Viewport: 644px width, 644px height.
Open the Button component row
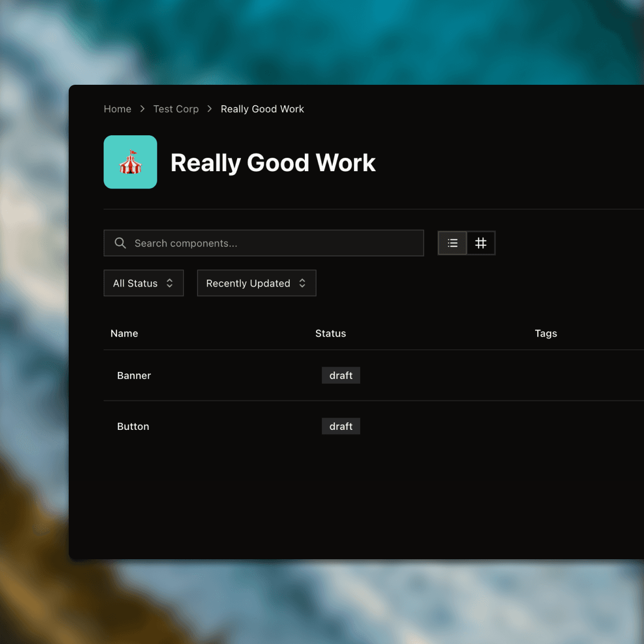pyautogui.click(x=133, y=427)
